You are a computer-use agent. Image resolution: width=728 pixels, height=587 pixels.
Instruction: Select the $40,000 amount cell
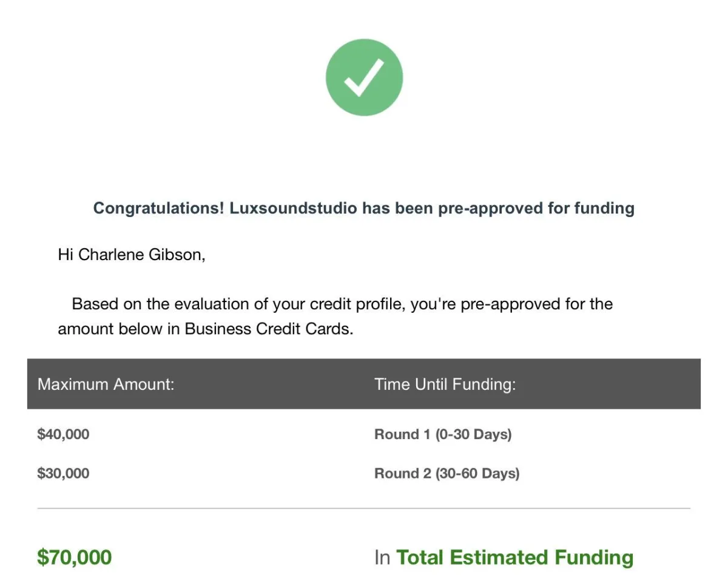point(63,434)
